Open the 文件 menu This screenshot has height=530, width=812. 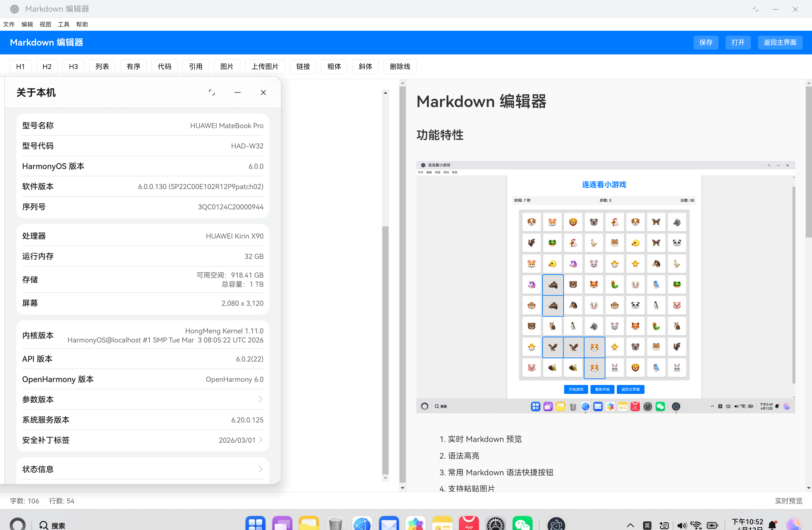tap(9, 24)
